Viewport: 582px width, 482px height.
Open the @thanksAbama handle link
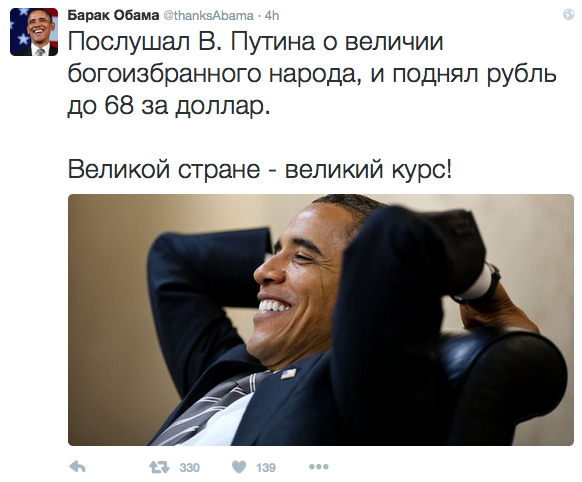pos(208,16)
